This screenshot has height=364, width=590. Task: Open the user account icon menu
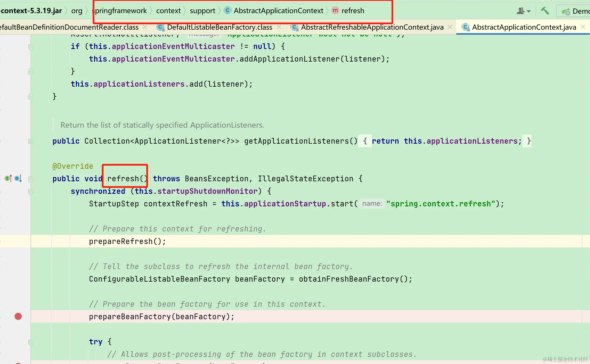click(x=523, y=11)
